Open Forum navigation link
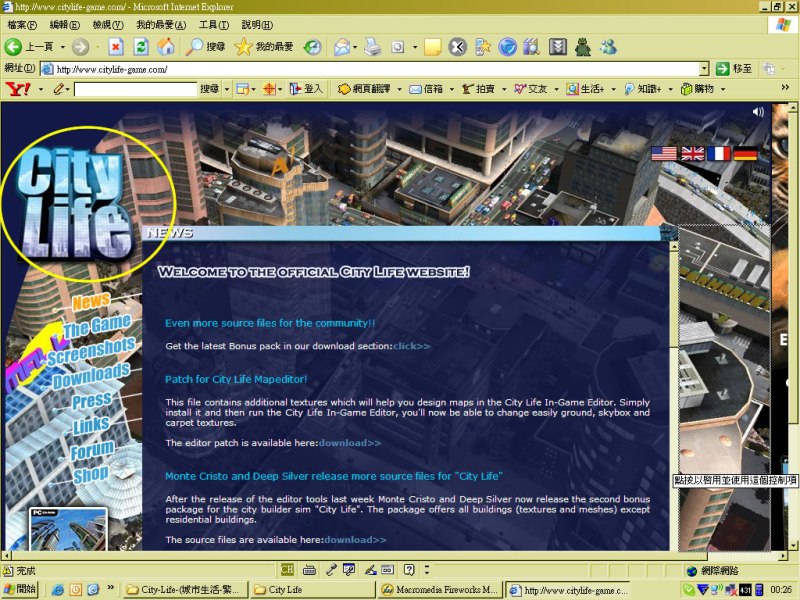Screen dimensions: 800x600 click(x=92, y=450)
